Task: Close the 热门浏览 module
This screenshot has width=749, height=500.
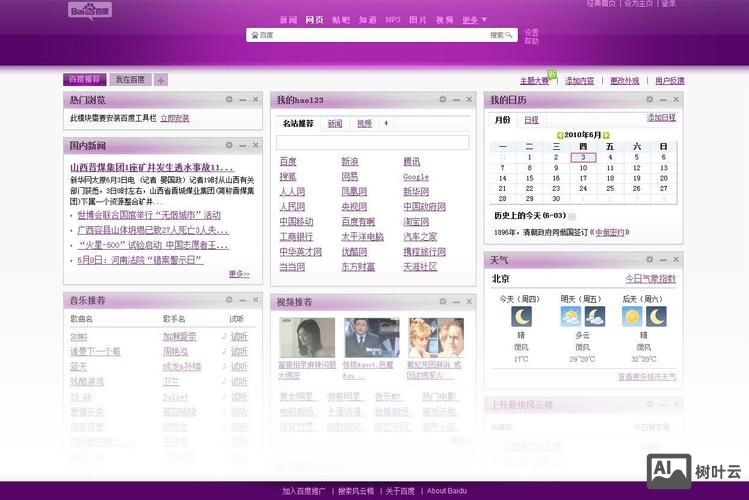Action: click(x=256, y=99)
